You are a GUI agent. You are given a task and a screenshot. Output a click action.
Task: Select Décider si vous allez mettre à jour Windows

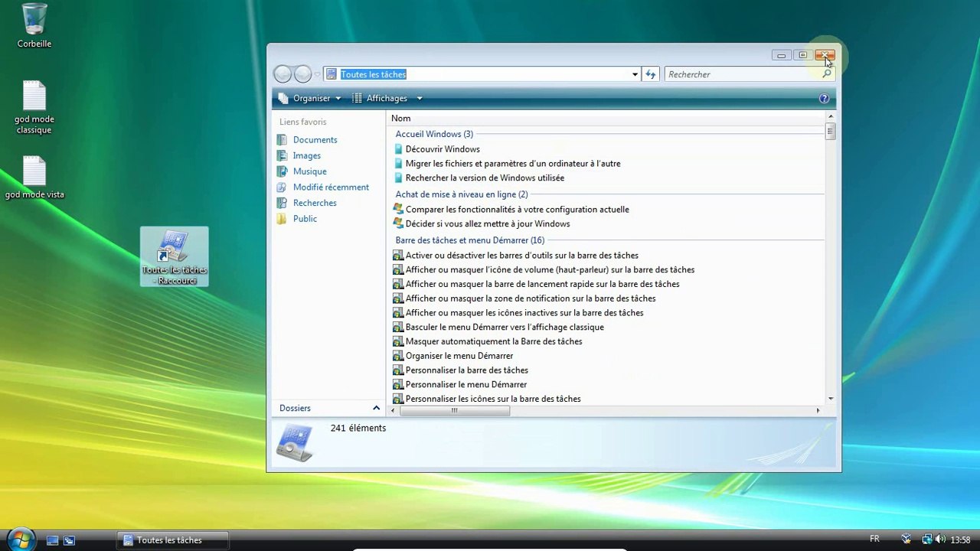tap(488, 224)
